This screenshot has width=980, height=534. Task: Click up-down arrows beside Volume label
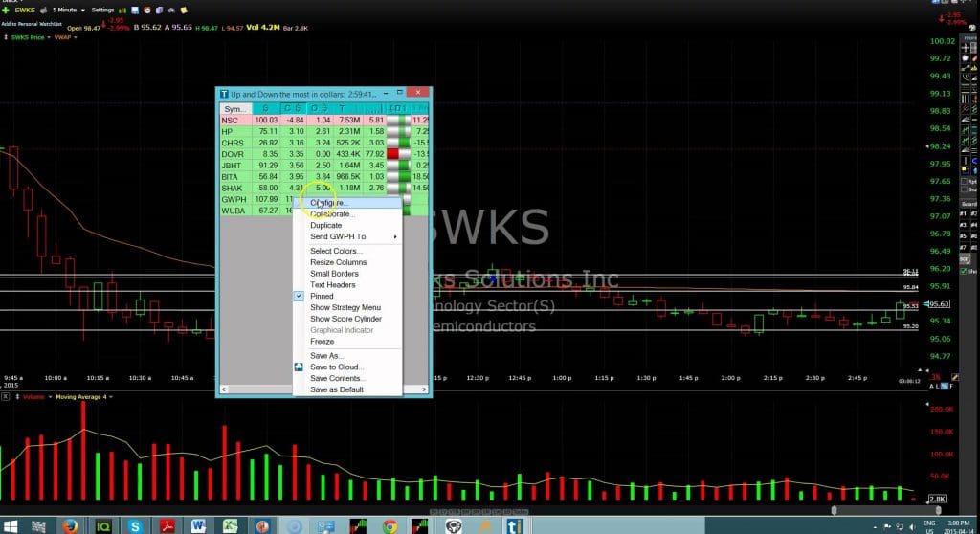click(x=17, y=397)
